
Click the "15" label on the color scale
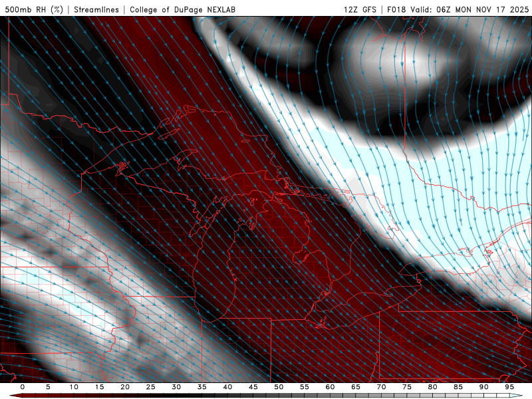(99, 387)
